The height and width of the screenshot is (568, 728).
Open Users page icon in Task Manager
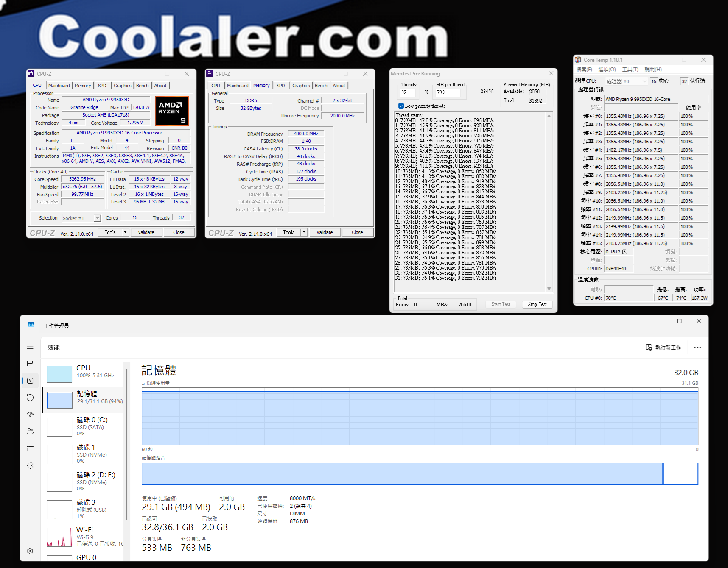30,432
